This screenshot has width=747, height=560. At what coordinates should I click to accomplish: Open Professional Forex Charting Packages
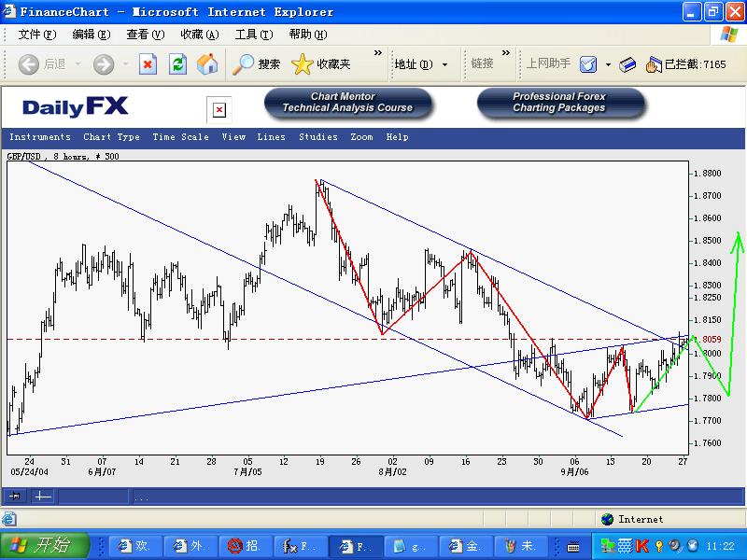click(x=560, y=103)
